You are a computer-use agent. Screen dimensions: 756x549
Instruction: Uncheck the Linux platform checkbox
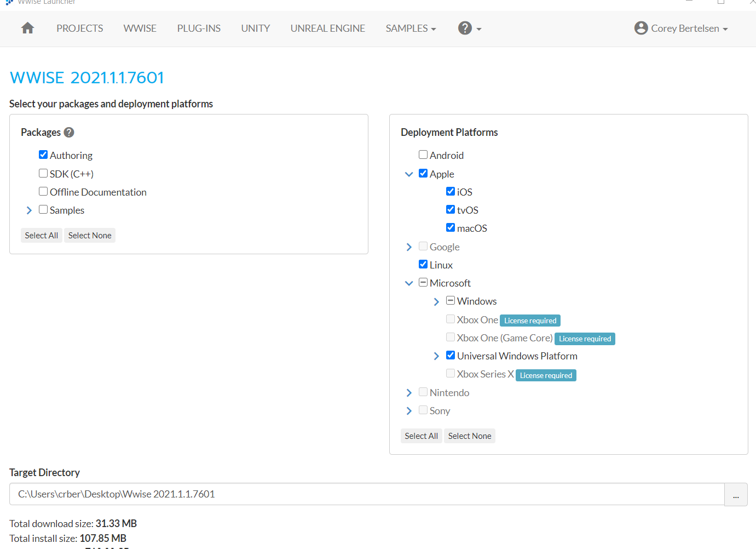click(423, 264)
